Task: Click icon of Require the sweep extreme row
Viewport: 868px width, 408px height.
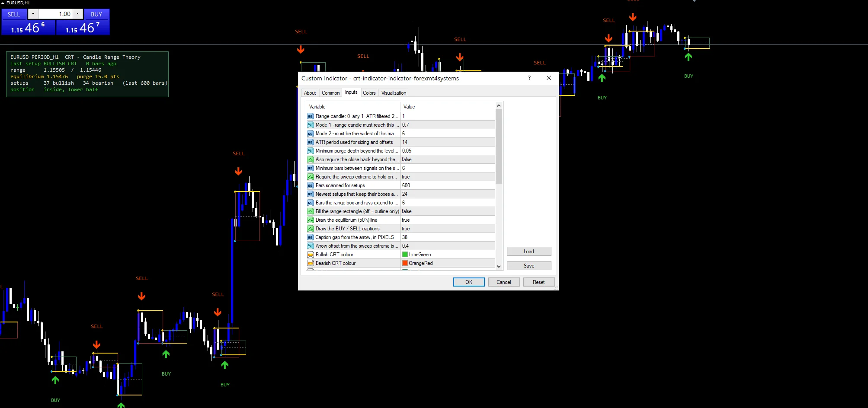Action: click(x=310, y=177)
